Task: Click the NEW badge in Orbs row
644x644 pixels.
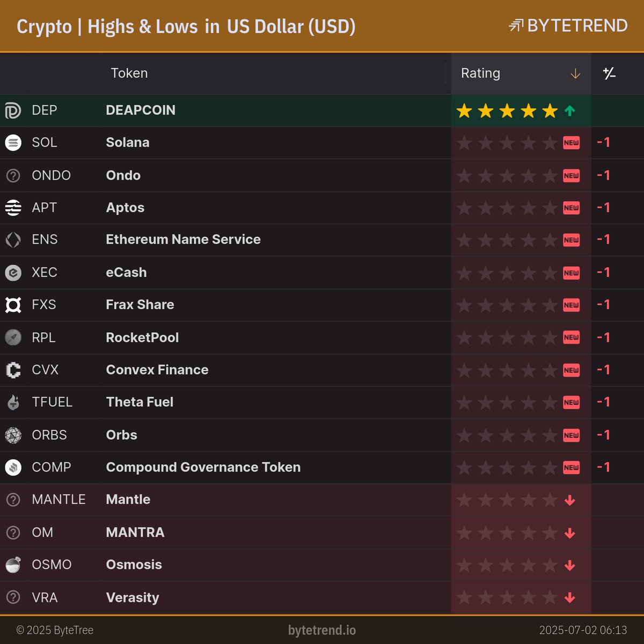Action: [571, 435]
